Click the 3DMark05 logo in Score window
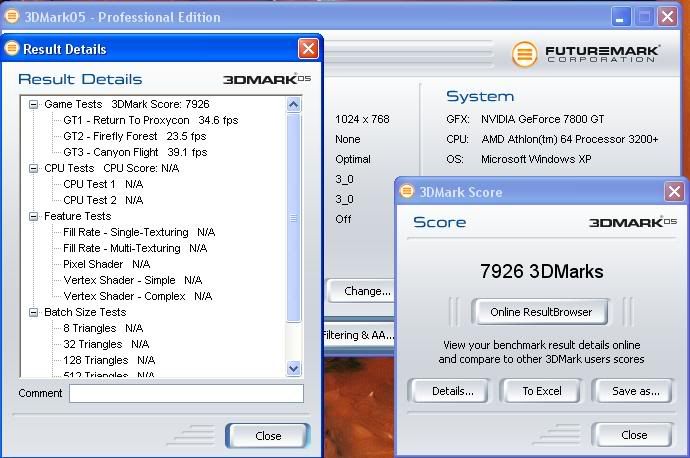The image size is (690, 458). coord(633,222)
